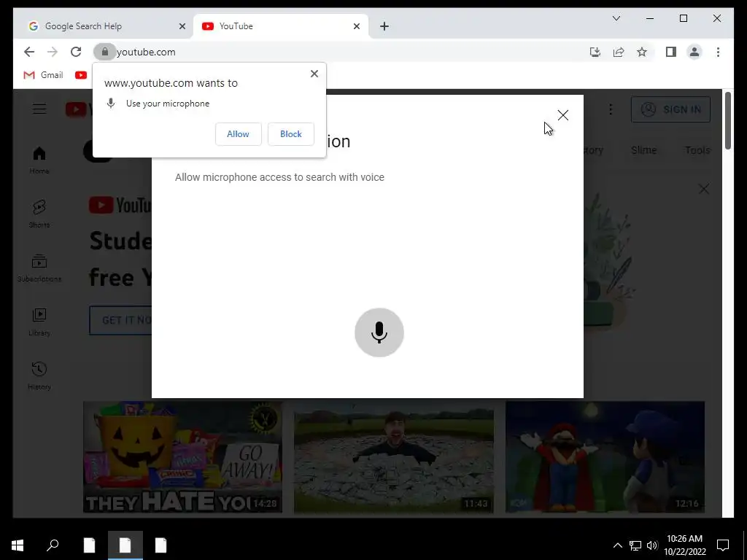Select the Tools filter chip

coord(697,150)
